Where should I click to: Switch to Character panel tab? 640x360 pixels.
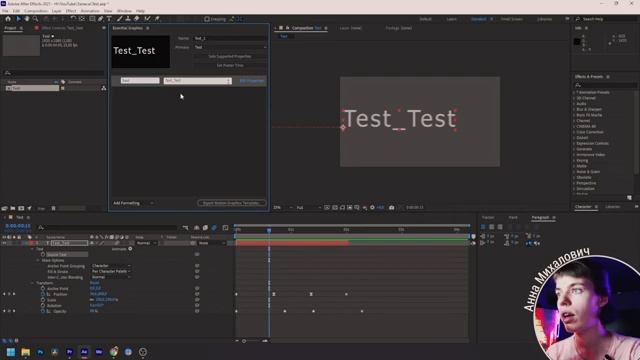[583, 207]
